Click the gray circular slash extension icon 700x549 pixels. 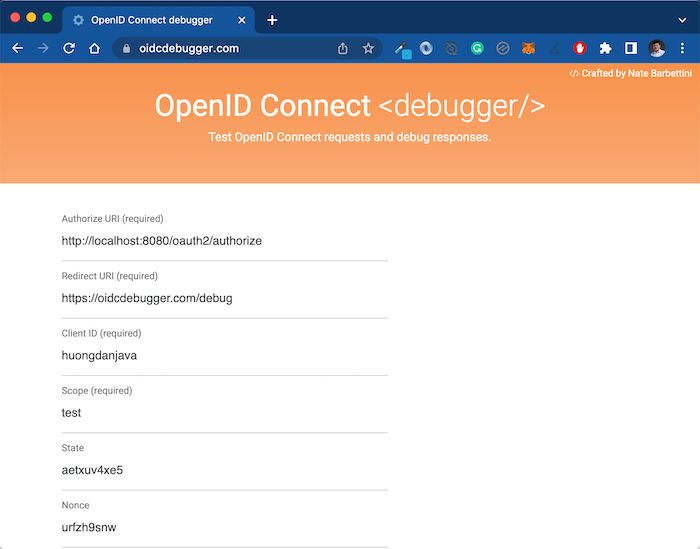click(x=503, y=48)
